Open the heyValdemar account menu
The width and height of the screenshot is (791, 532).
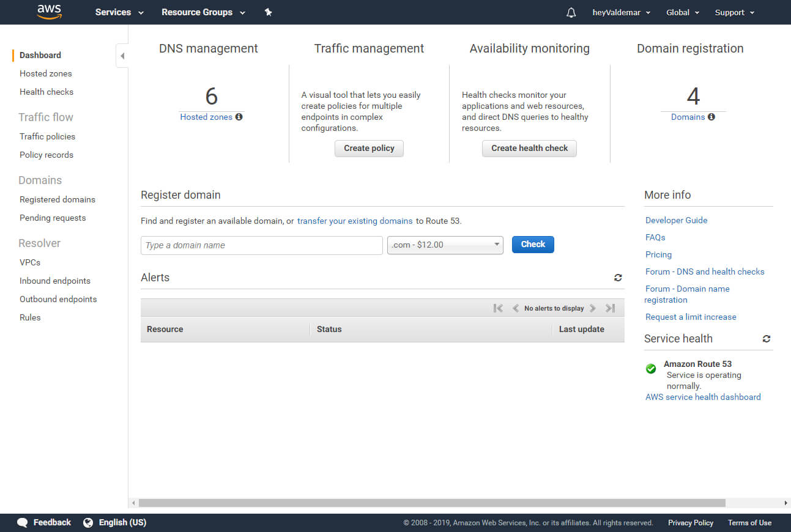pos(622,12)
